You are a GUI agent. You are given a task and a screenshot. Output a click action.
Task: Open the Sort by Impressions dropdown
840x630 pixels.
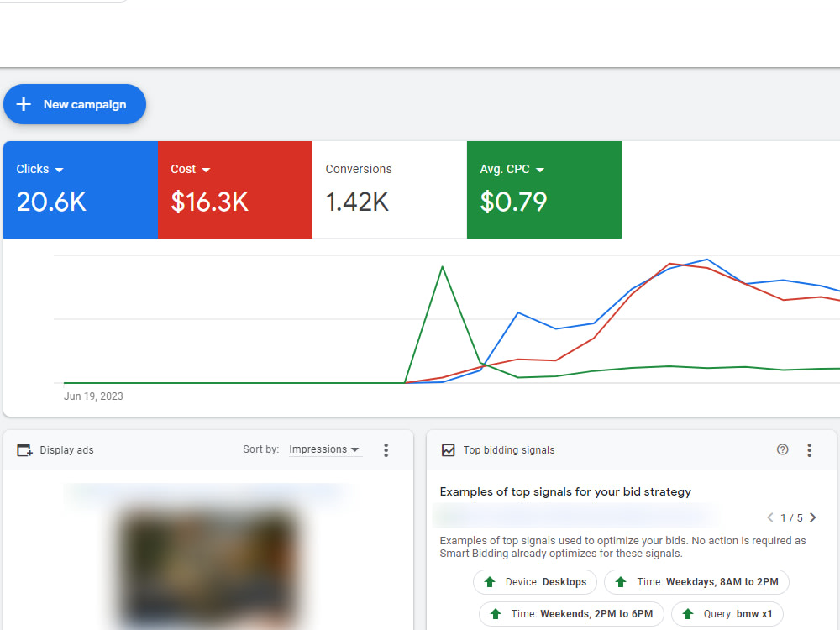(x=325, y=449)
